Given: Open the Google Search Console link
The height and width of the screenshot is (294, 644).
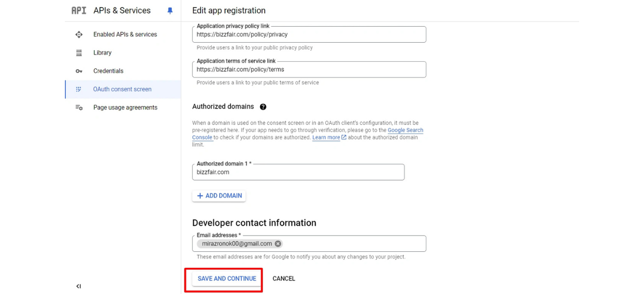Looking at the screenshot, I should (406, 130).
